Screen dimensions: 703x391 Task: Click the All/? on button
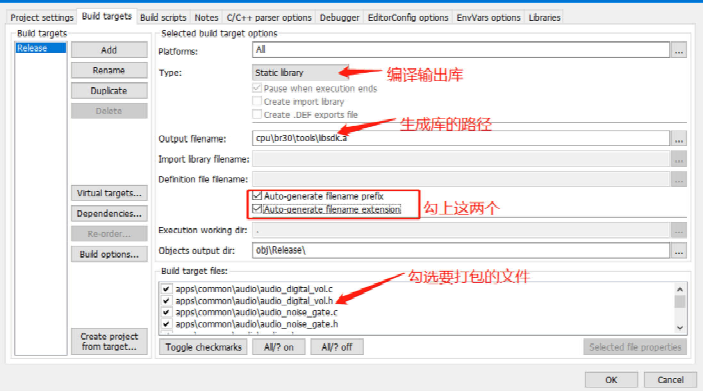(x=278, y=347)
